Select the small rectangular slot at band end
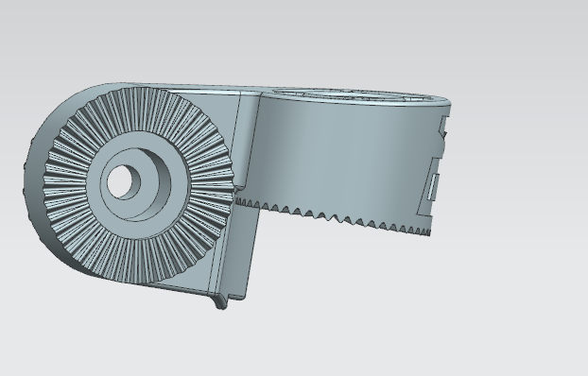The width and height of the screenshot is (588, 376). (x=433, y=187)
